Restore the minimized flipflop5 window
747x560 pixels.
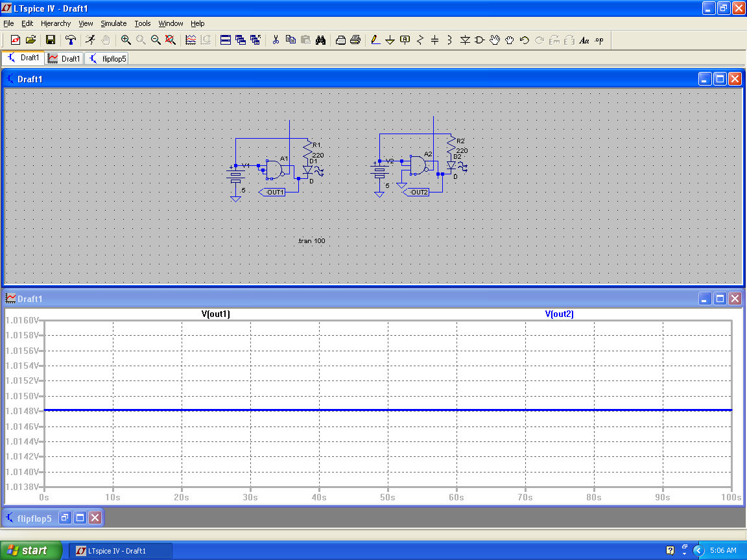tap(65, 518)
